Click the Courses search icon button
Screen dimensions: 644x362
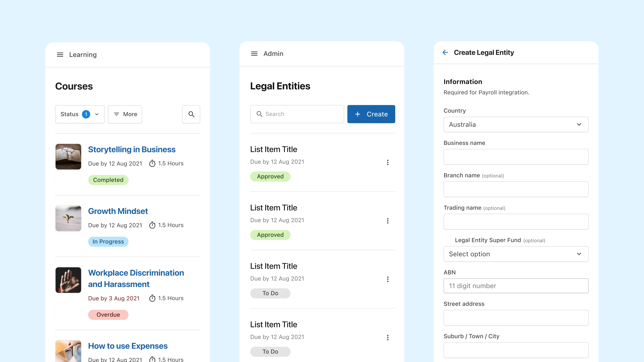click(191, 114)
